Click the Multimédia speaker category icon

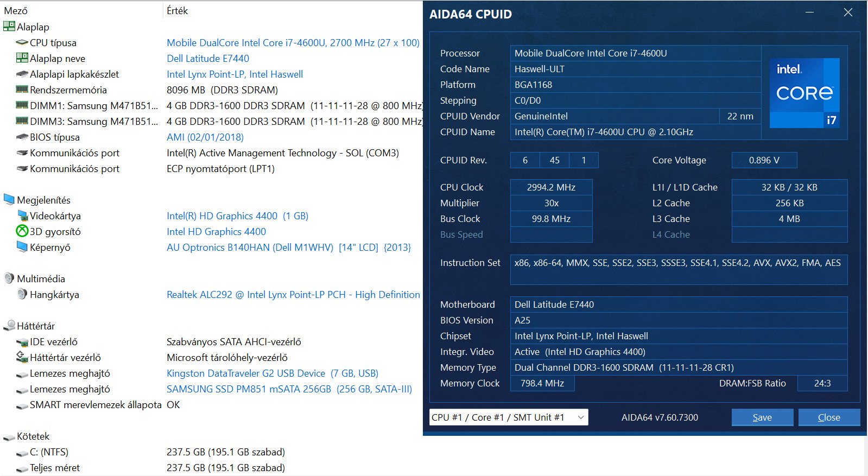[9, 278]
